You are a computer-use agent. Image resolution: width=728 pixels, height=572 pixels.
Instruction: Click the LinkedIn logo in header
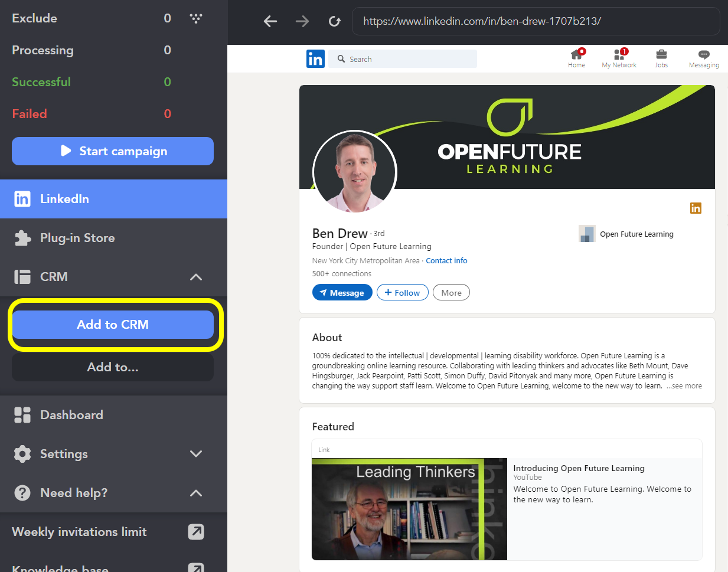[x=316, y=58]
